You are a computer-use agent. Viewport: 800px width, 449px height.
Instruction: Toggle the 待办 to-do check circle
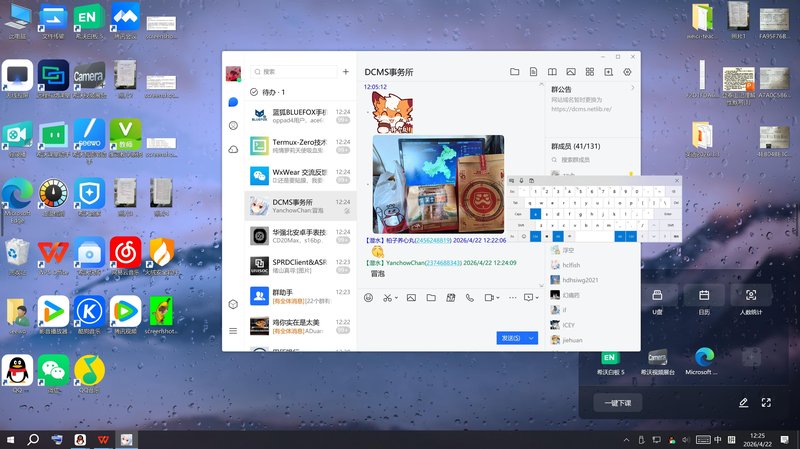tap(254, 92)
